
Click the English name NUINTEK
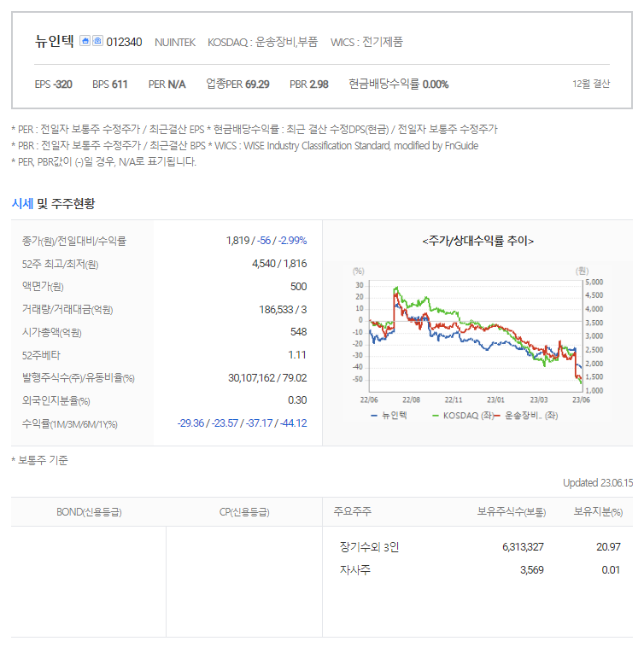175,43
